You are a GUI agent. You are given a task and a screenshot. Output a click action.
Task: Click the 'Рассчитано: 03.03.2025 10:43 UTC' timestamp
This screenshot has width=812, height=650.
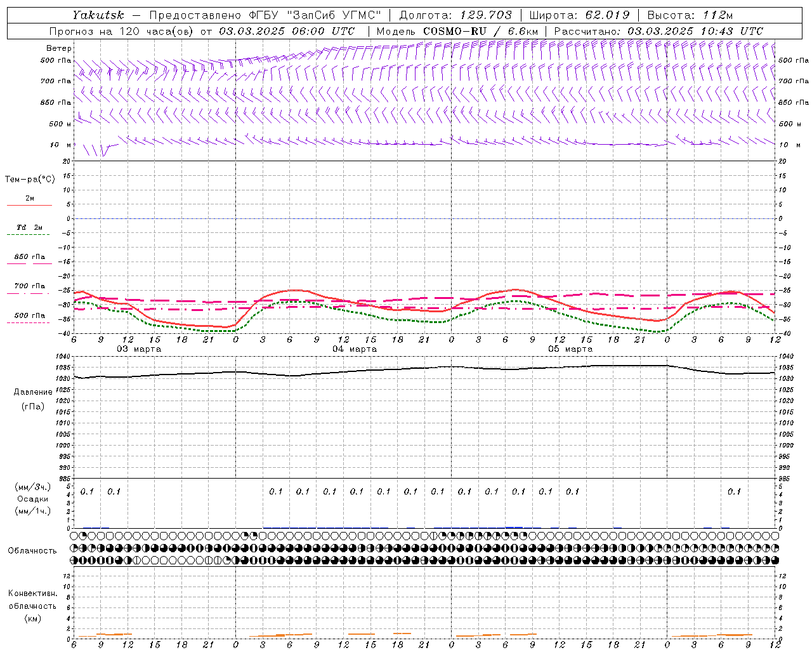click(658, 31)
